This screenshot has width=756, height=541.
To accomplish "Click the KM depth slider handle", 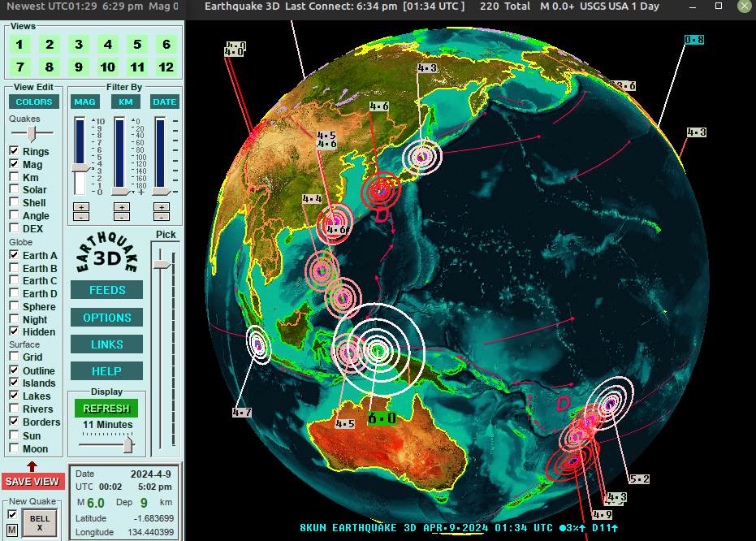I will click(122, 192).
